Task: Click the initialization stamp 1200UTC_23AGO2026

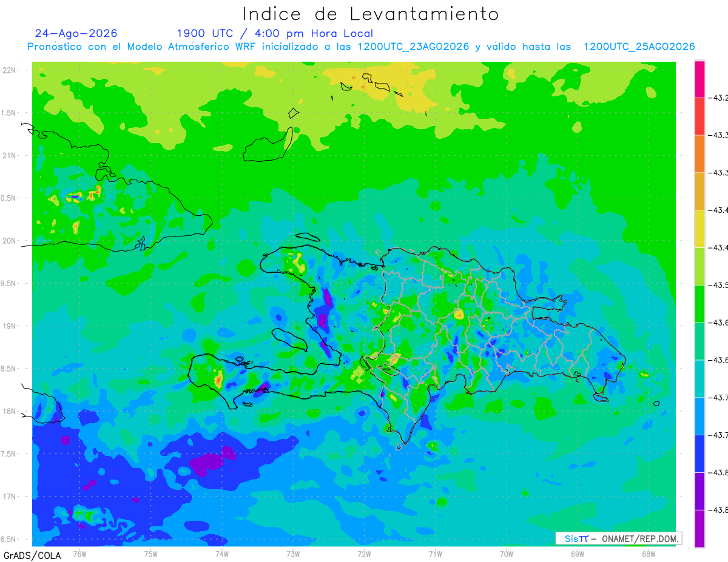Action: [x=413, y=47]
